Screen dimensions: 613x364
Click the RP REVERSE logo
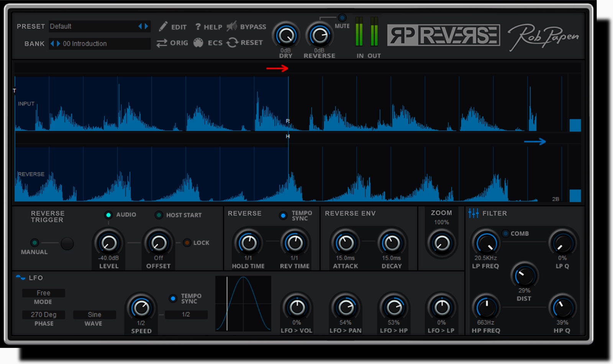click(443, 35)
